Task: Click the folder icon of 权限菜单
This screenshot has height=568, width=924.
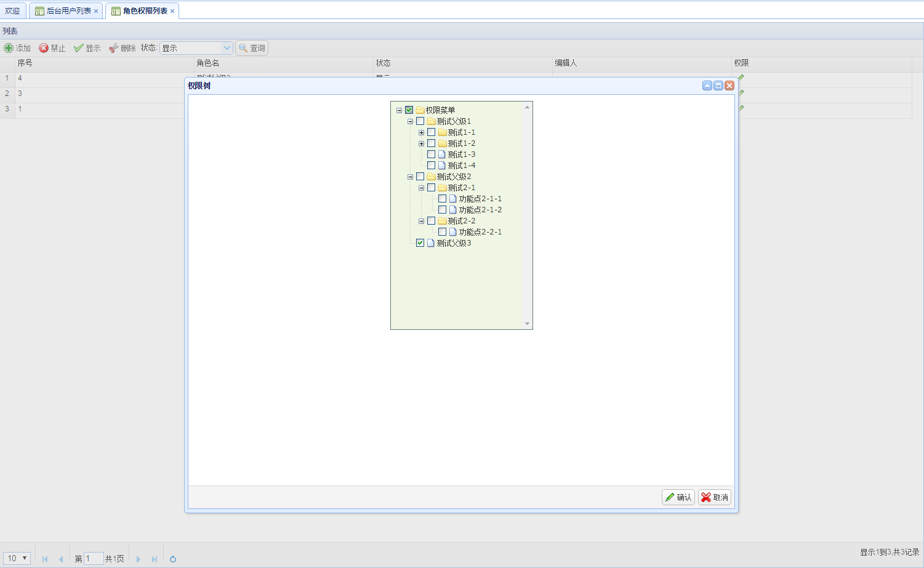Action: [420, 110]
